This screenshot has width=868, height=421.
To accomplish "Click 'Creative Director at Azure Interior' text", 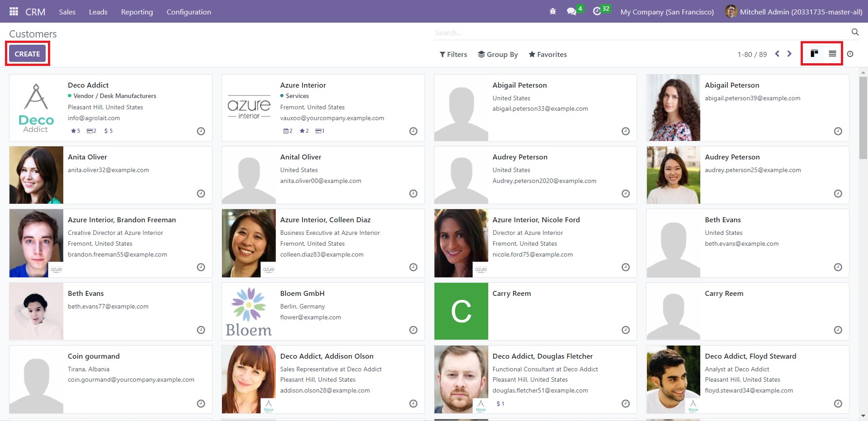I will click(x=115, y=233).
